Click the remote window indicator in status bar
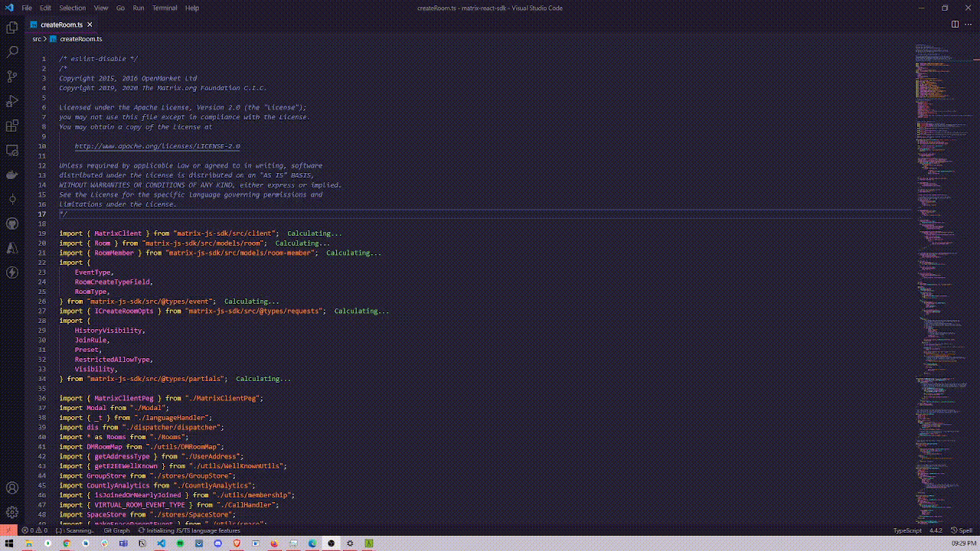The width and height of the screenshot is (980, 551). [x=8, y=530]
